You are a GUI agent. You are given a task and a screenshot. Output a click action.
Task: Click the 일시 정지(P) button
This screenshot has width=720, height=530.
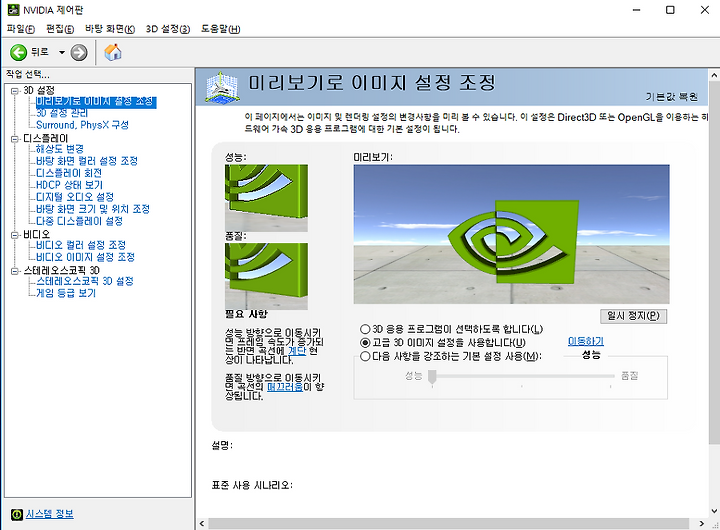pos(633,316)
